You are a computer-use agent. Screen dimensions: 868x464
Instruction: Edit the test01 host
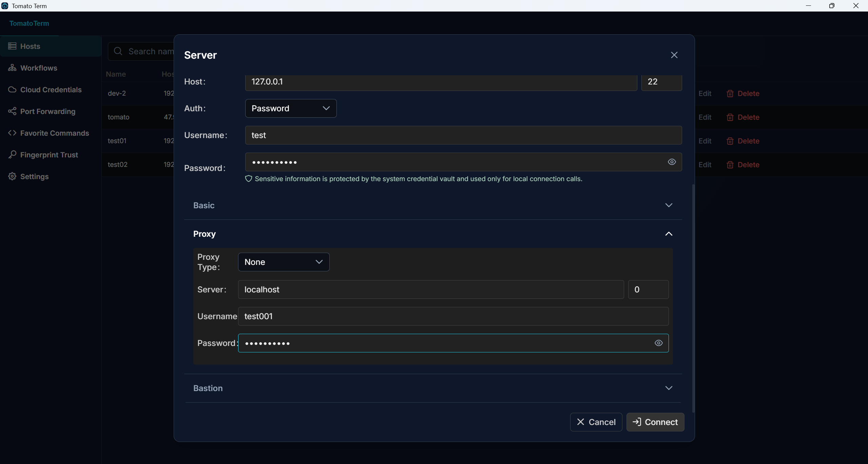(x=705, y=141)
